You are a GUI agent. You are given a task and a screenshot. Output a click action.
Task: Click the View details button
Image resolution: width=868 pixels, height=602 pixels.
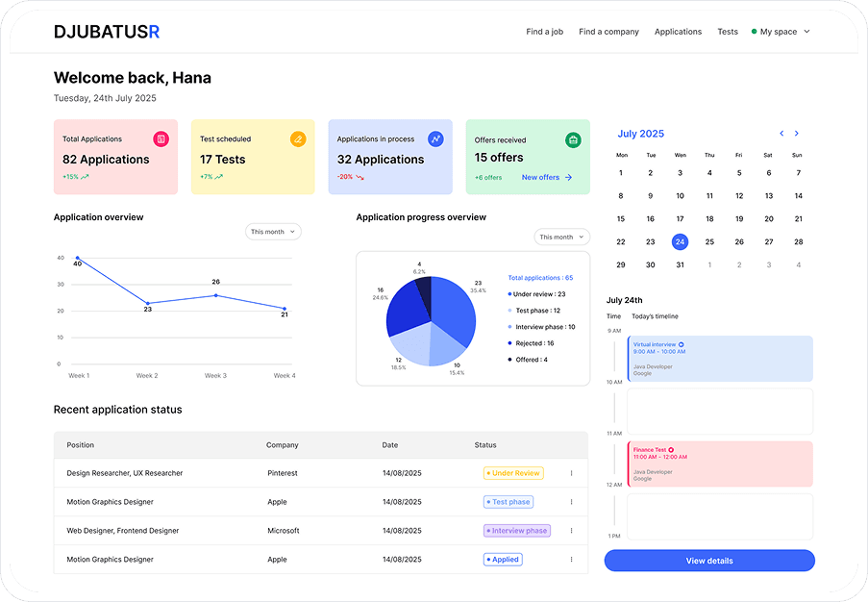point(709,561)
